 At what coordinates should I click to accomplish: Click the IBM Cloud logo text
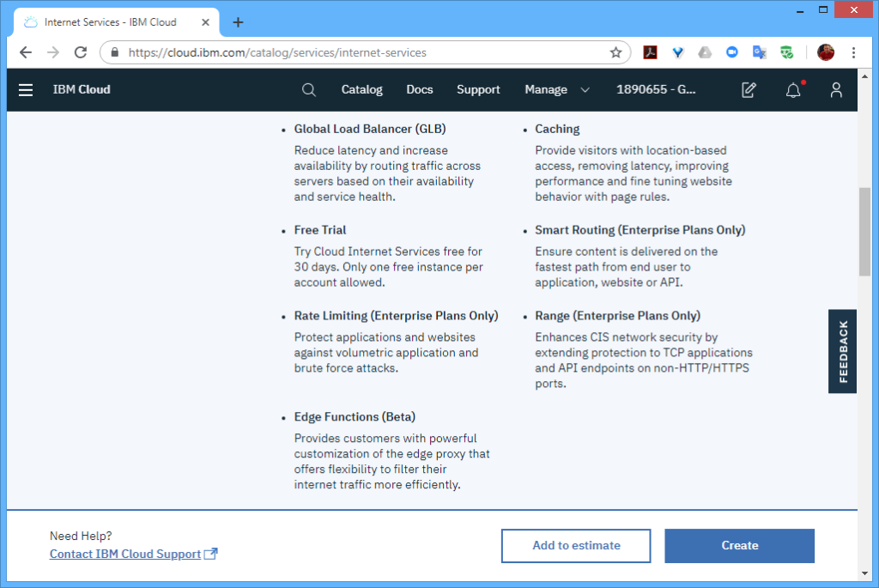[82, 89]
